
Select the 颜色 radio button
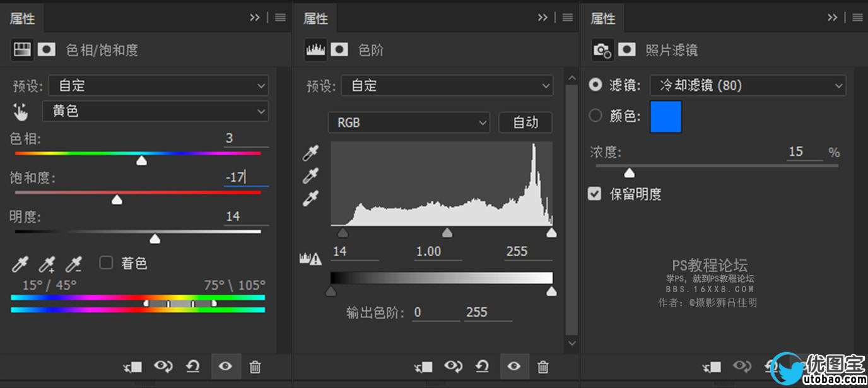pyautogui.click(x=595, y=115)
